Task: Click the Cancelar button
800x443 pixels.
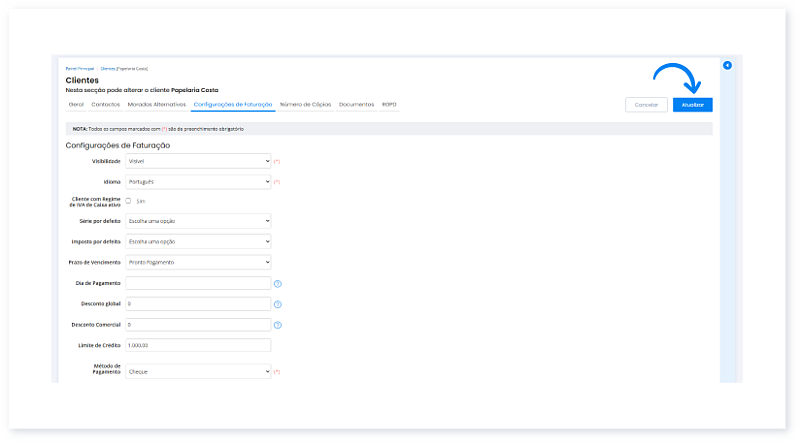Action: [646, 104]
